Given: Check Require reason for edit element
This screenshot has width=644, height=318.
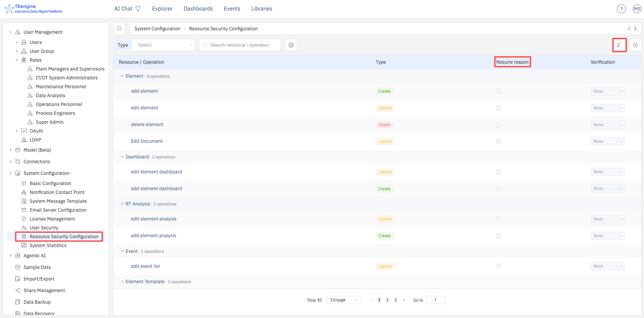Looking at the screenshot, I should coord(499,108).
